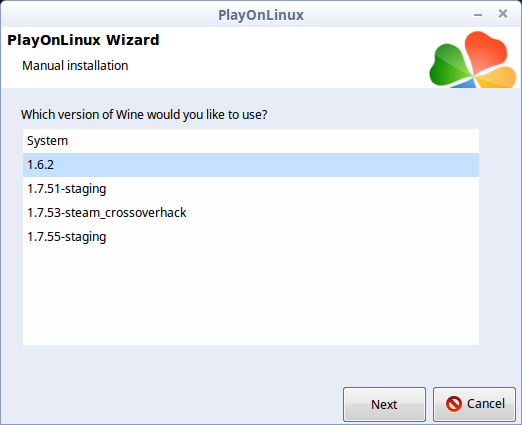The image size is (522, 425).
Task: Pick 1.7.53-steam_crossoverhack from the list
Action: [251, 213]
